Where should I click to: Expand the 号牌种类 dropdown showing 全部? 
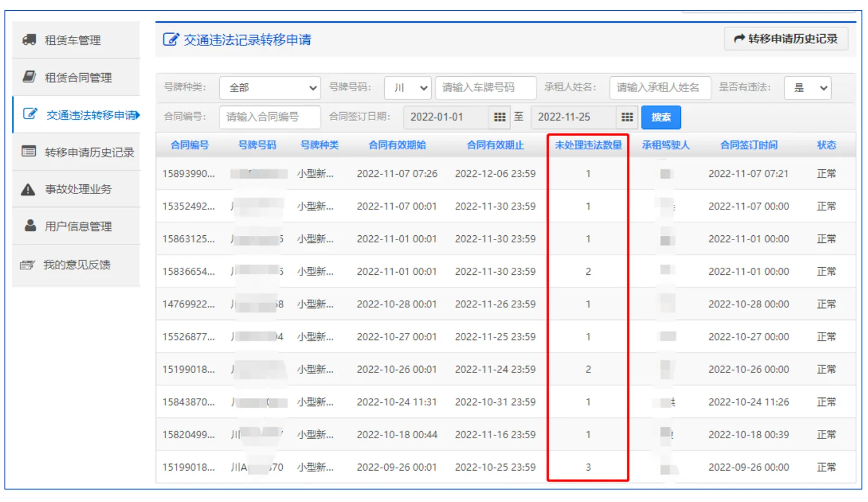[270, 88]
